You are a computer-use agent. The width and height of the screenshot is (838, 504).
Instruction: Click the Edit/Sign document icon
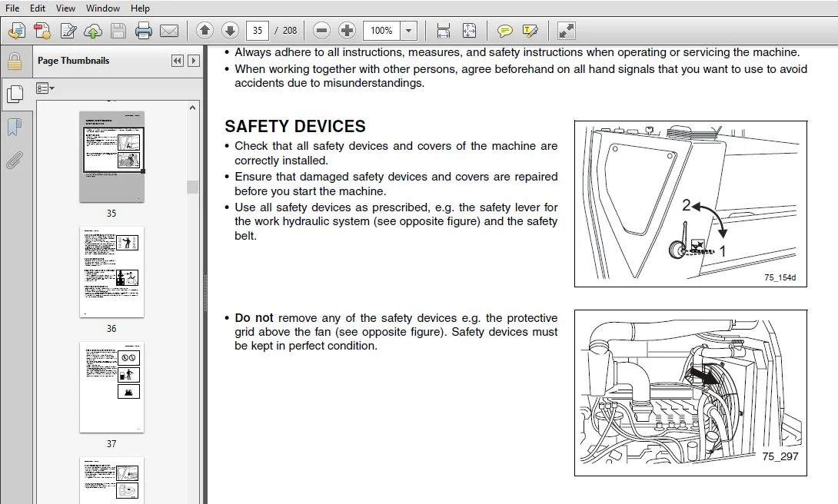point(68,31)
